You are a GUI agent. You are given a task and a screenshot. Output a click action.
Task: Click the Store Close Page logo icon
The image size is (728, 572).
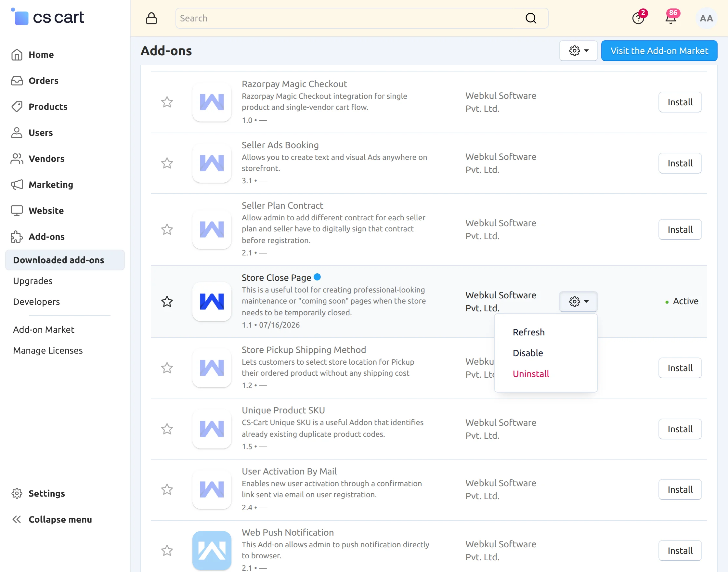[x=212, y=301]
